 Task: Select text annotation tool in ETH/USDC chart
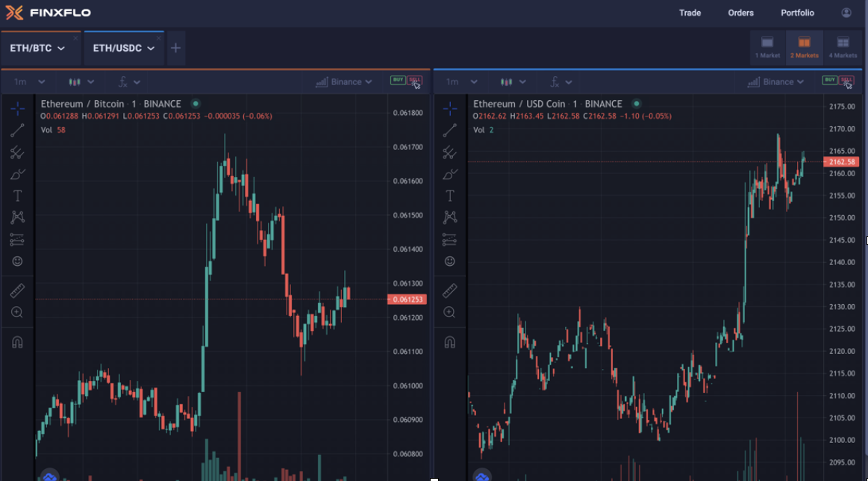450,196
